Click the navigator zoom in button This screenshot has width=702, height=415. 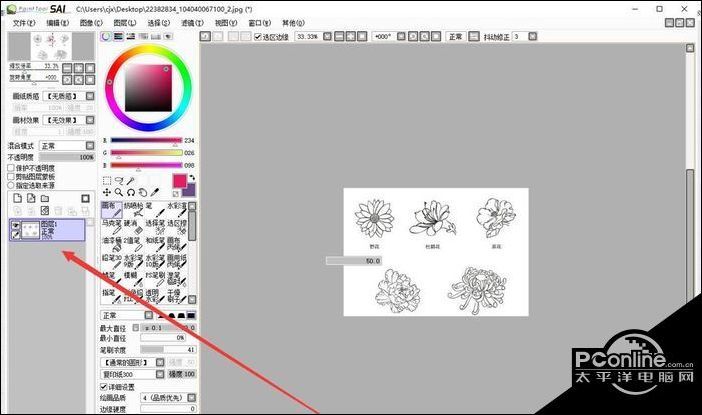click(x=78, y=68)
